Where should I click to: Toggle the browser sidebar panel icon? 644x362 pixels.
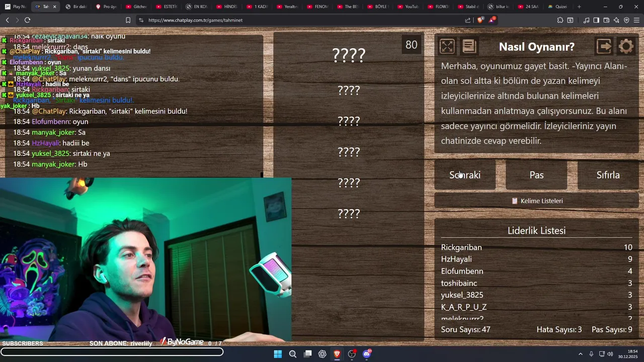pyautogui.click(x=596, y=20)
